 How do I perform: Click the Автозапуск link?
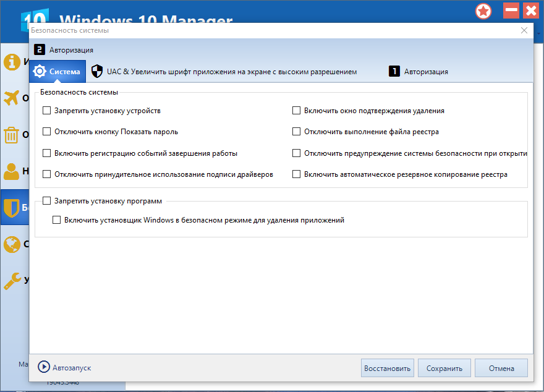coord(72,368)
